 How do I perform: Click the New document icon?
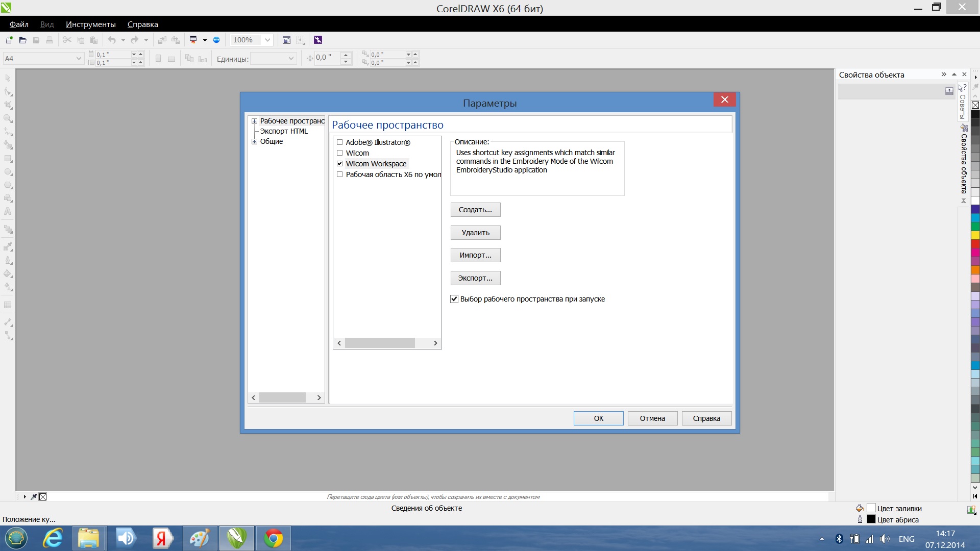coord(9,40)
